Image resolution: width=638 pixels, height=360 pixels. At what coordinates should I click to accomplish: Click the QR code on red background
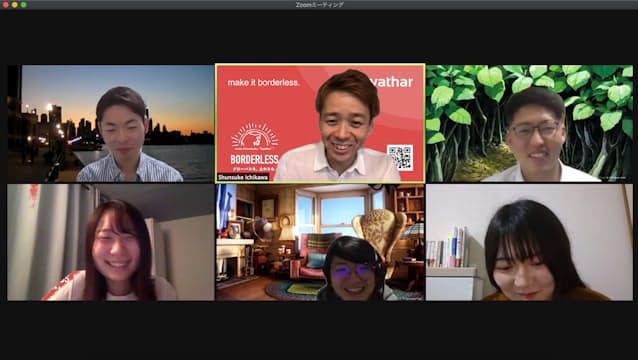tap(400, 158)
